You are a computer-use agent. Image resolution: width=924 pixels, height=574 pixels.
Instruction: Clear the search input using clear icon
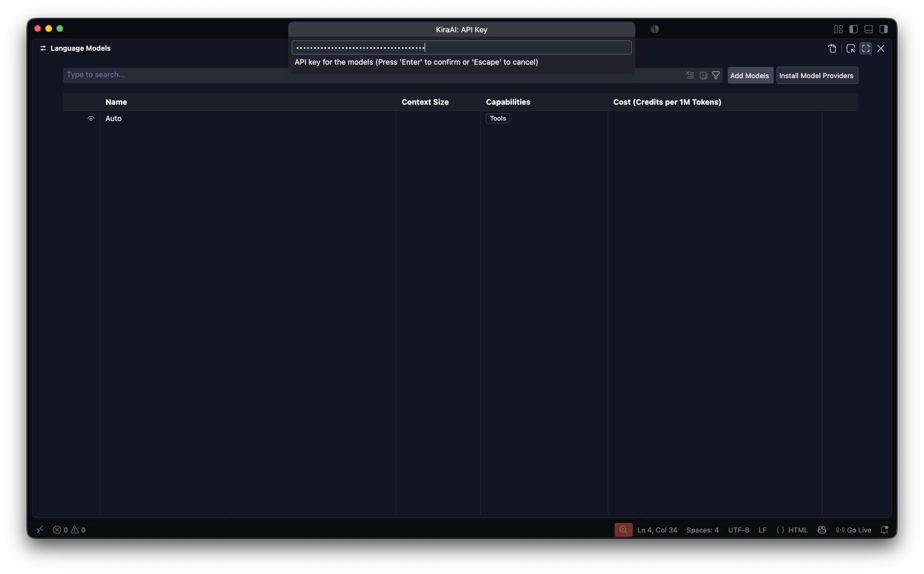690,75
